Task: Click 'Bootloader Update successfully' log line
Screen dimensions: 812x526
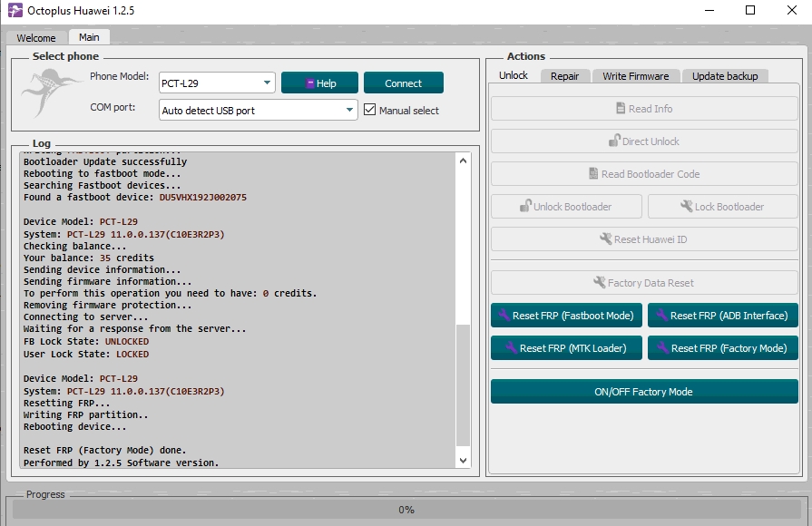Action: [x=105, y=161]
